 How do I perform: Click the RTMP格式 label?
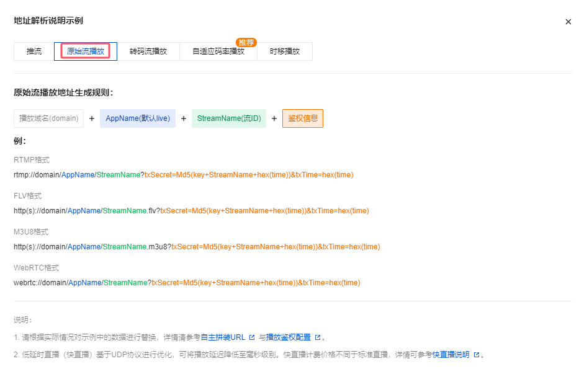point(32,160)
